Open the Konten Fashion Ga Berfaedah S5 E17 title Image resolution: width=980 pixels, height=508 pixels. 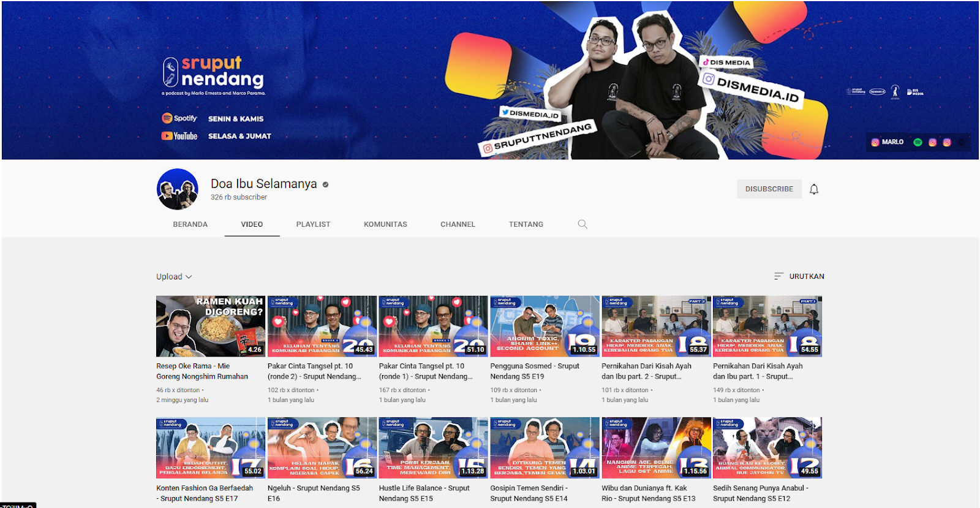[205, 493]
